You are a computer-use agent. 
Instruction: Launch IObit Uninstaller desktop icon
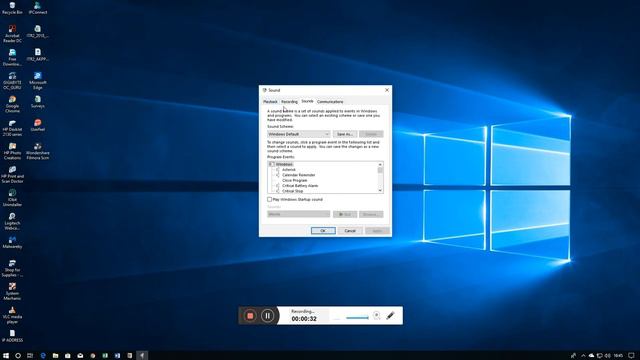[12, 198]
